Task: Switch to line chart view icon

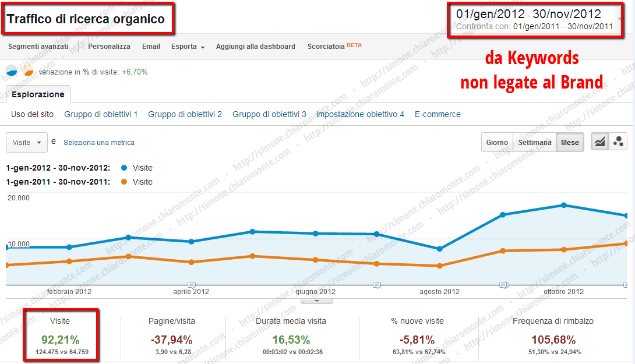Action: click(600, 142)
